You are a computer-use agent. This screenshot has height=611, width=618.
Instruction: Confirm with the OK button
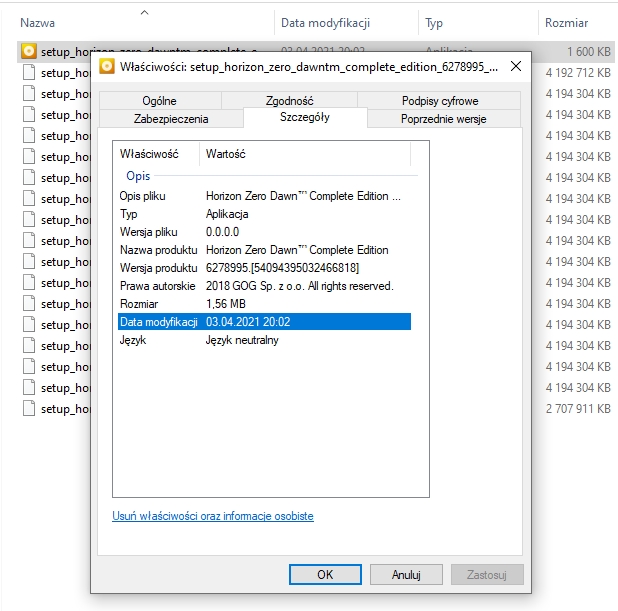(x=325, y=574)
